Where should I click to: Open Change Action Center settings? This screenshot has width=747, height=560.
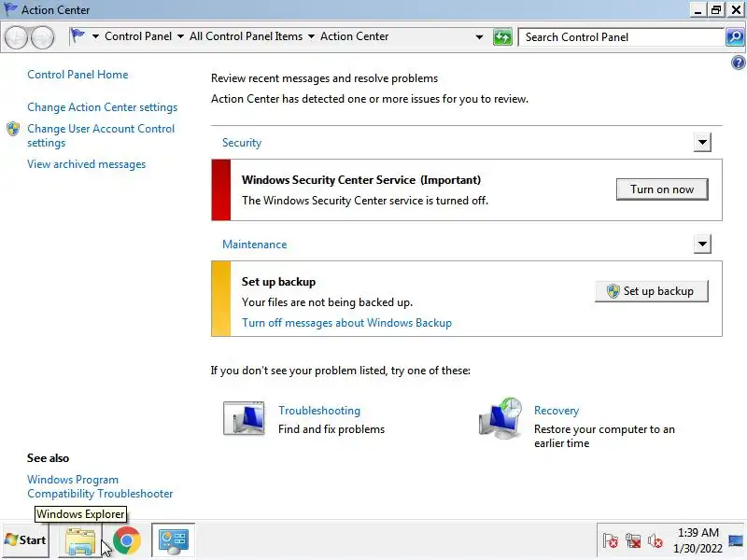[103, 107]
